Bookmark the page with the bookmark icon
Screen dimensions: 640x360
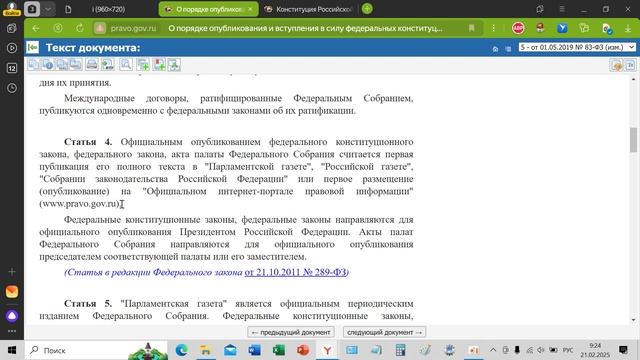click(x=471, y=28)
